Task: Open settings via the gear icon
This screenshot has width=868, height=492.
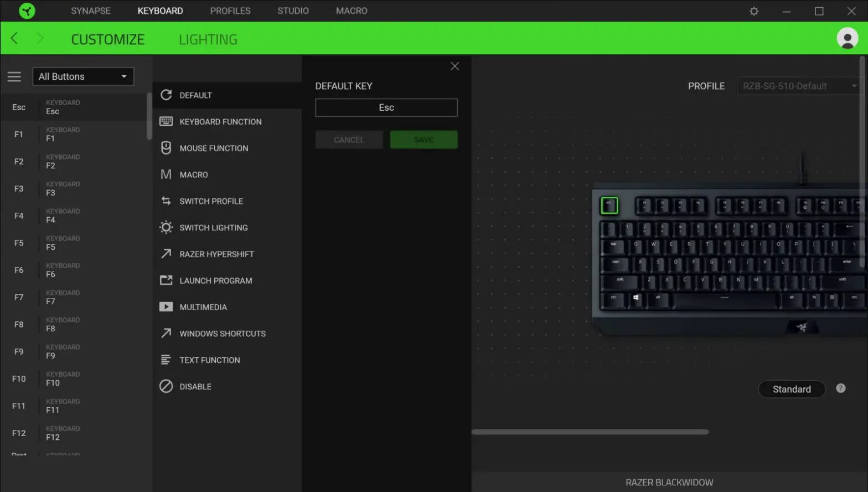Action: coord(753,11)
